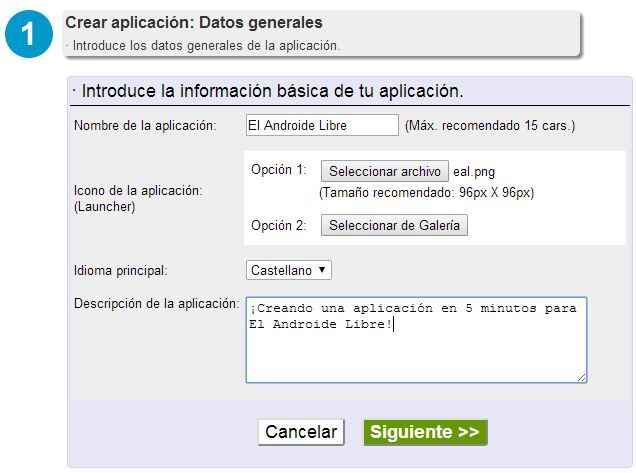
Task: Click the description textarea resize handle
Action: click(x=581, y=377)
